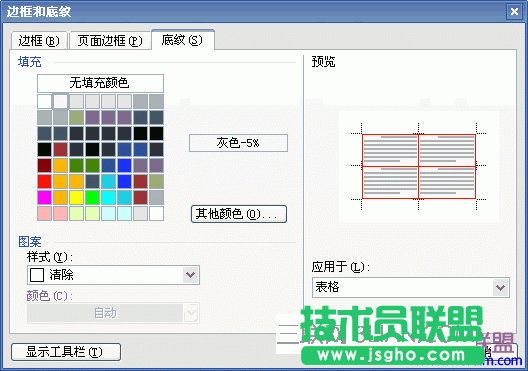Pick the bright red fill swatch
This screenshot has height=371, width=528.
(44, 181)
